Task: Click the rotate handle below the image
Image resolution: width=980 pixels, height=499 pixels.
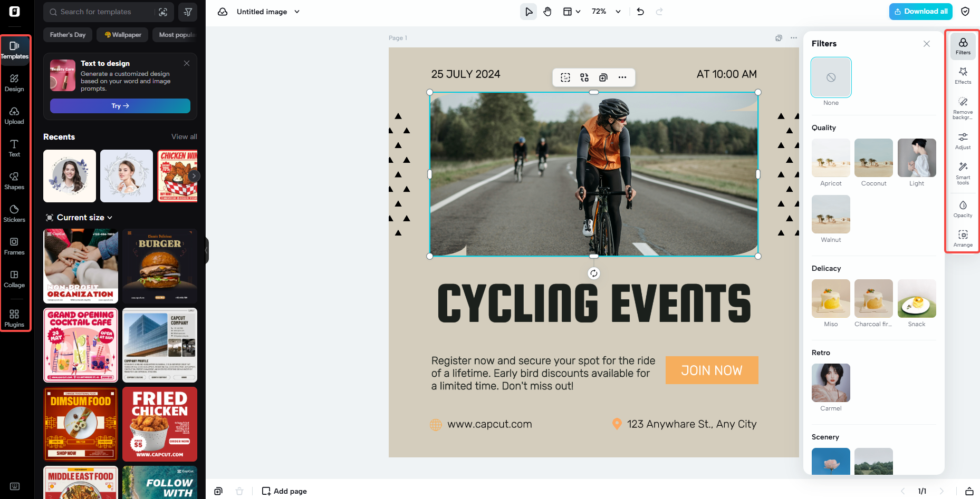Action: coord(594,273)
